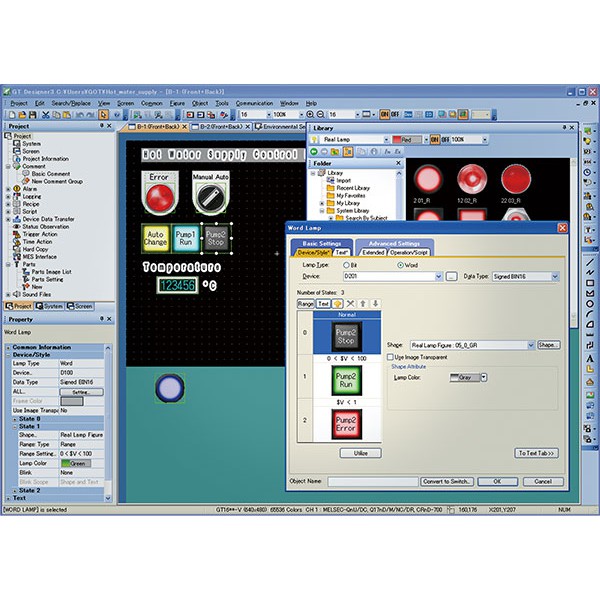Toggle OFF state in main toolbar

click(x=395, y=114)
